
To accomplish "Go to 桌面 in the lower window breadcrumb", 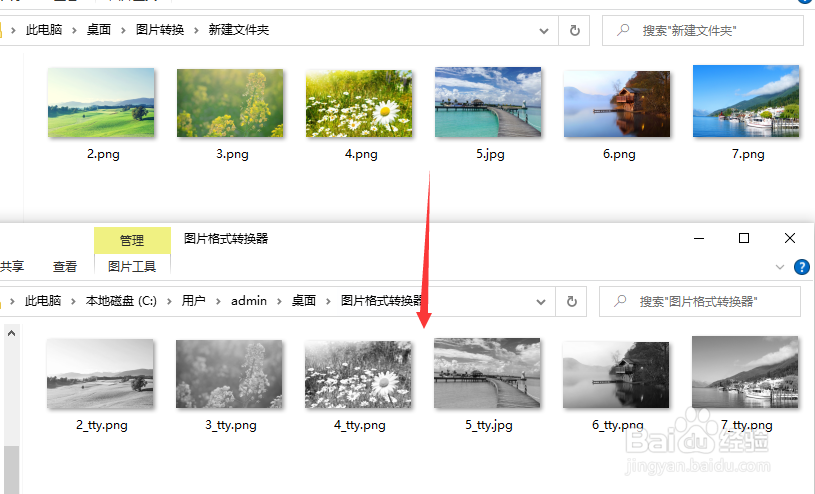I will click(x=304, y=301).
